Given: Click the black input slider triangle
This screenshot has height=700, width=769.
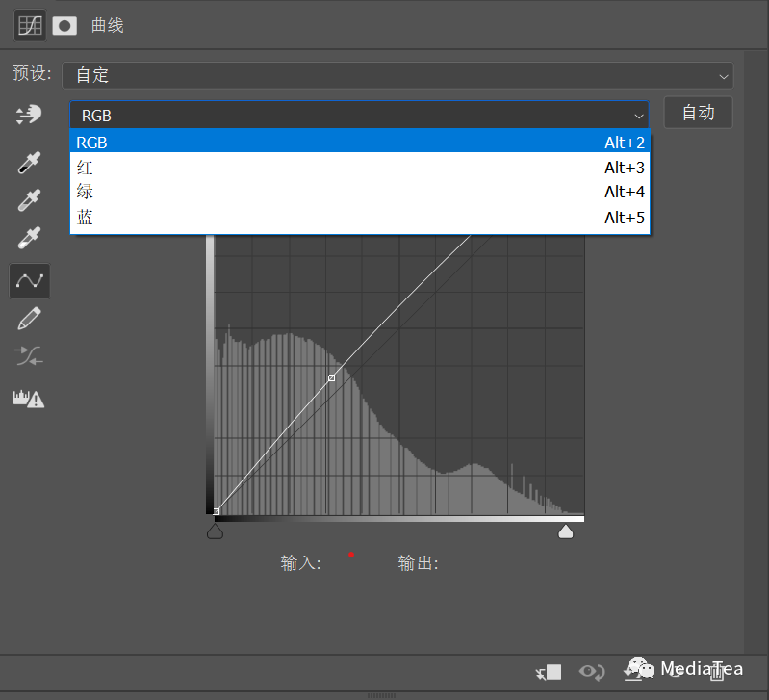Looking at the screenshot, I should pos(215,531).
